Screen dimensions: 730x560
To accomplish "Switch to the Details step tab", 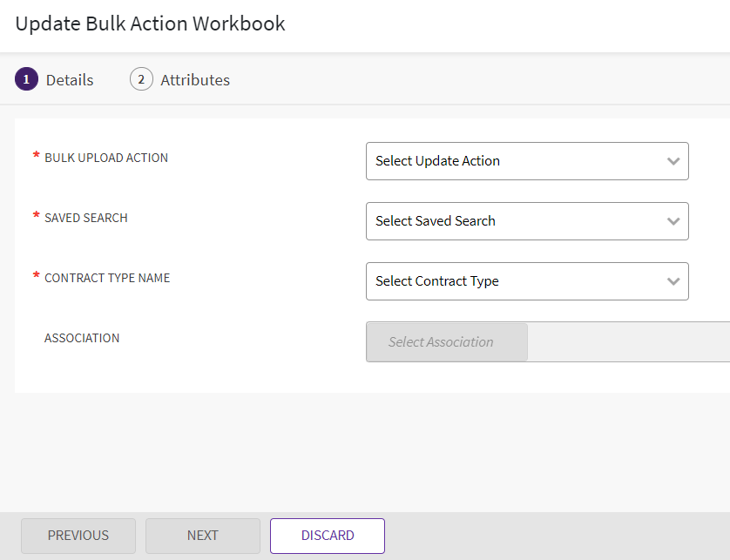I will click(x=69, y=80).
